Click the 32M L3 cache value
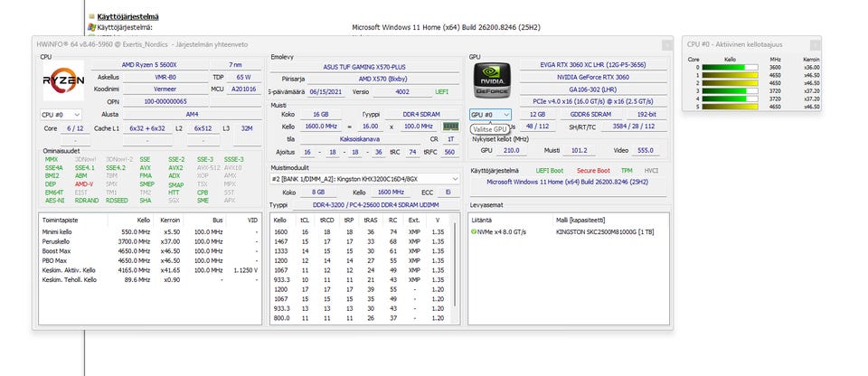 coord(247,128)
